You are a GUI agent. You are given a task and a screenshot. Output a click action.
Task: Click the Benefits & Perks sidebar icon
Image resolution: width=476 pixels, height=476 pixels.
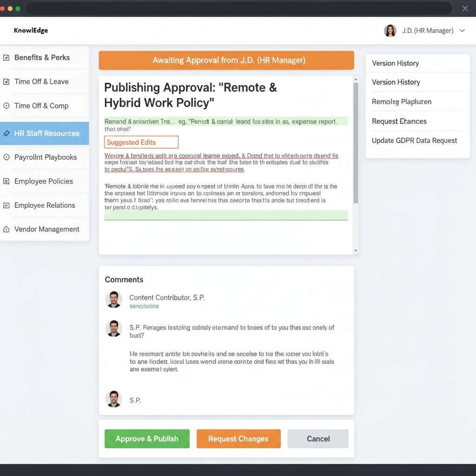6,58
